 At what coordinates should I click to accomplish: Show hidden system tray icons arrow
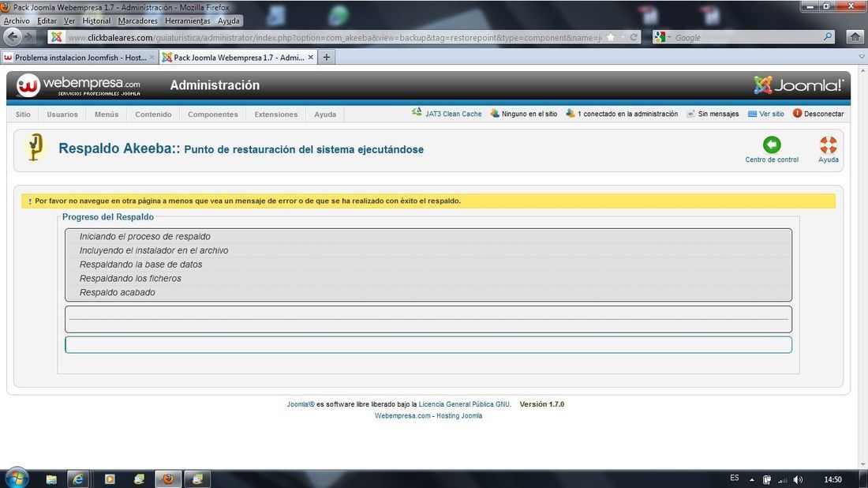[x=752, y=479]
